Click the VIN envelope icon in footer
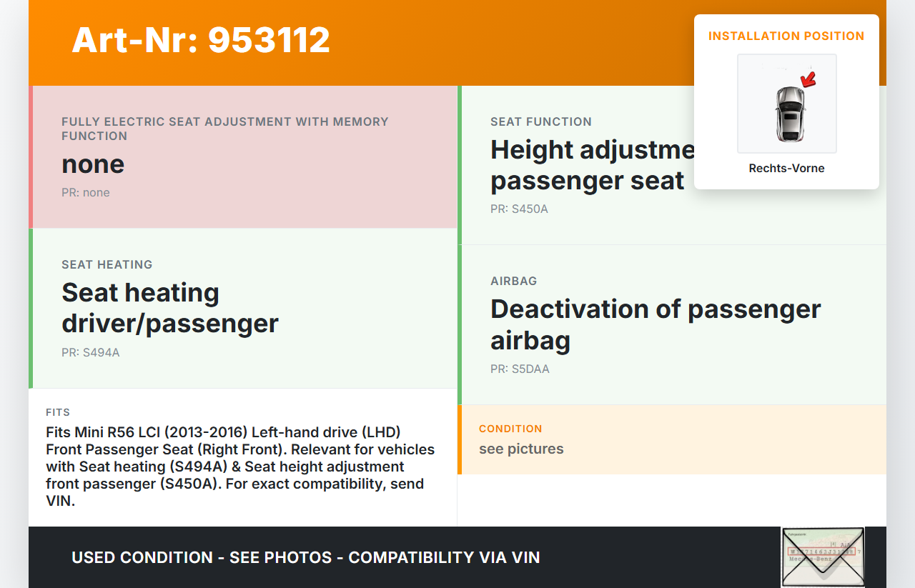The image size is (915, 588). (822, 557)
